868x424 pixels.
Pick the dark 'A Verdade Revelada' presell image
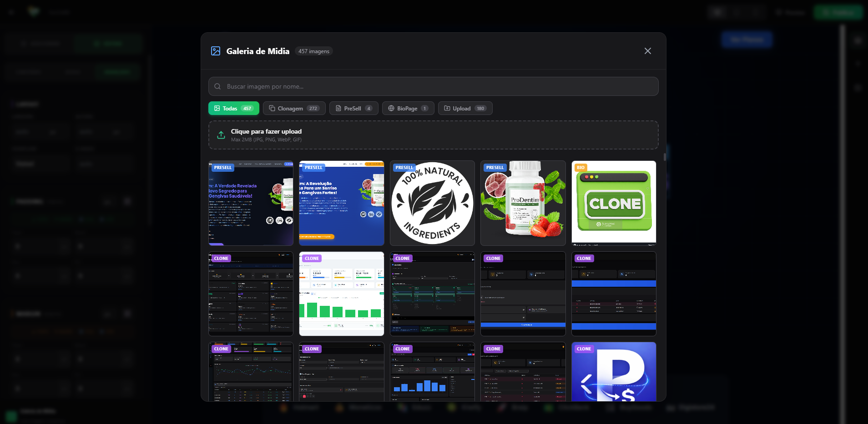251,203
